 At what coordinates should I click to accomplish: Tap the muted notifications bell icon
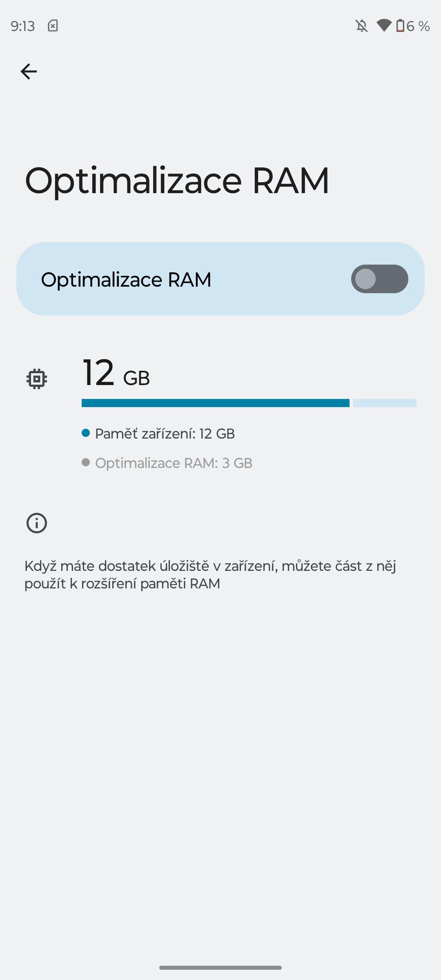(x=361, y=26)
